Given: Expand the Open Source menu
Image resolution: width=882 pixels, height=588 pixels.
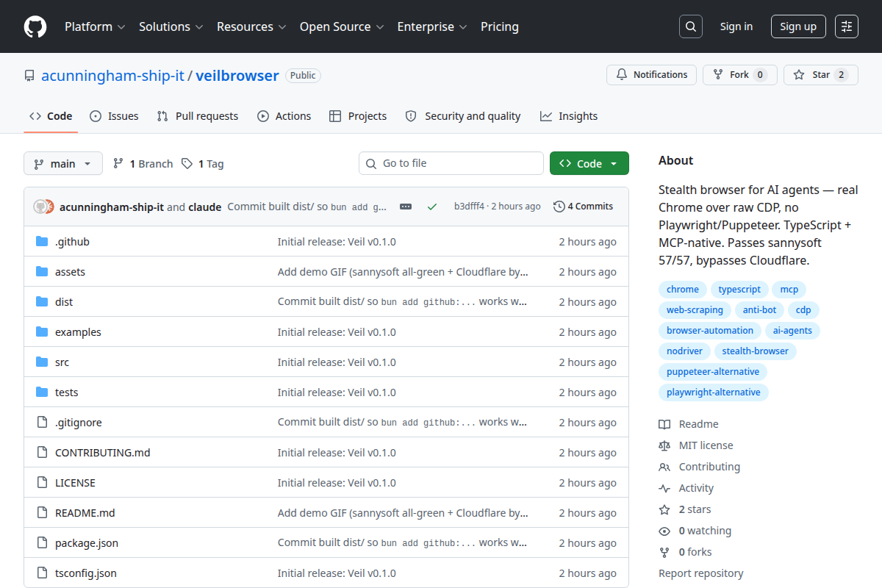Looking at the screenshot, I should [342, 26].
